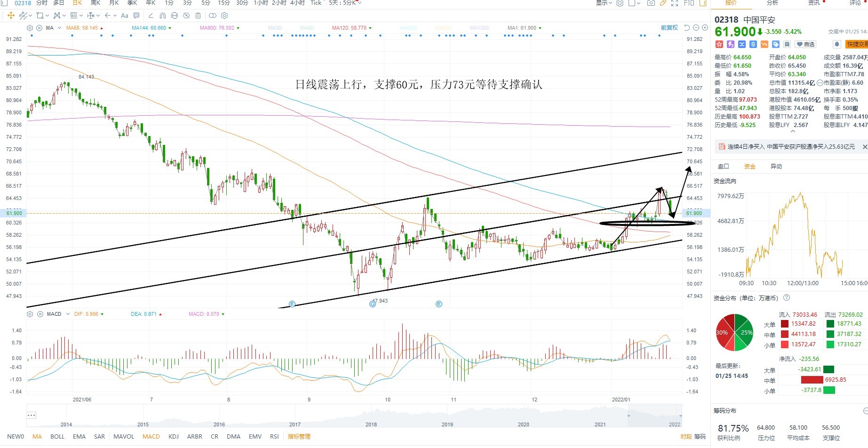Select the angle line pencil tool
Image resolution: width=868 pixels, height=448 pixels.
[151, 16]
